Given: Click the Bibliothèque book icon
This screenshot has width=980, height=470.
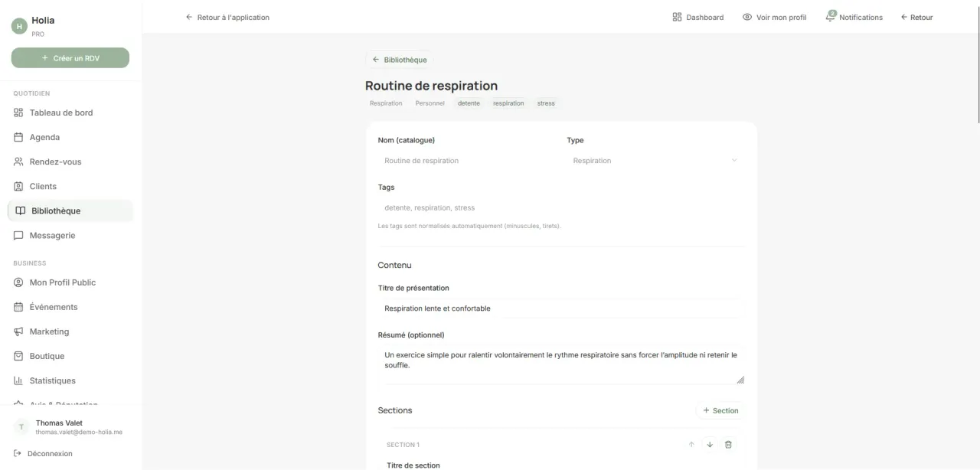Looking at the screenshot, I should tap(21, 211).
